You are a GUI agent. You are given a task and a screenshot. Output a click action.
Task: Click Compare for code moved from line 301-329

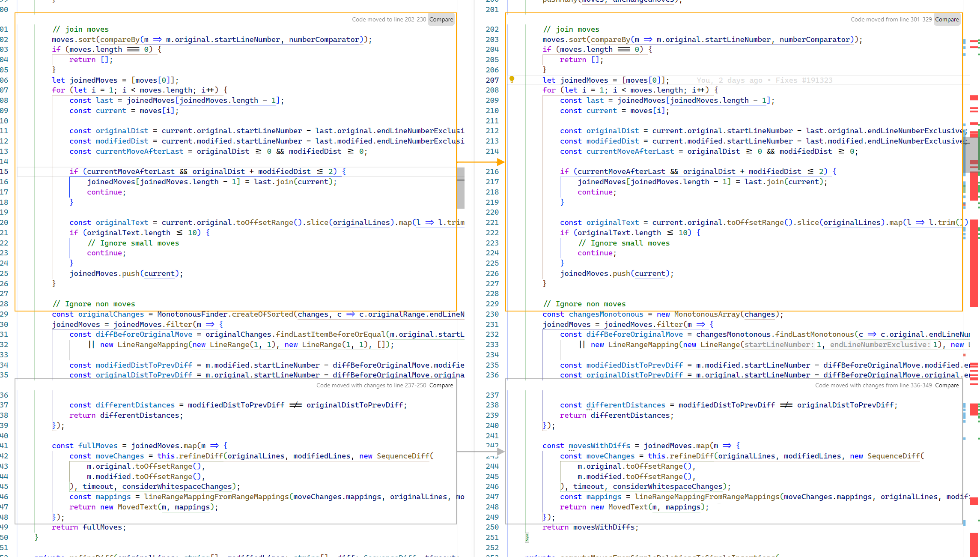pos(947,19)
